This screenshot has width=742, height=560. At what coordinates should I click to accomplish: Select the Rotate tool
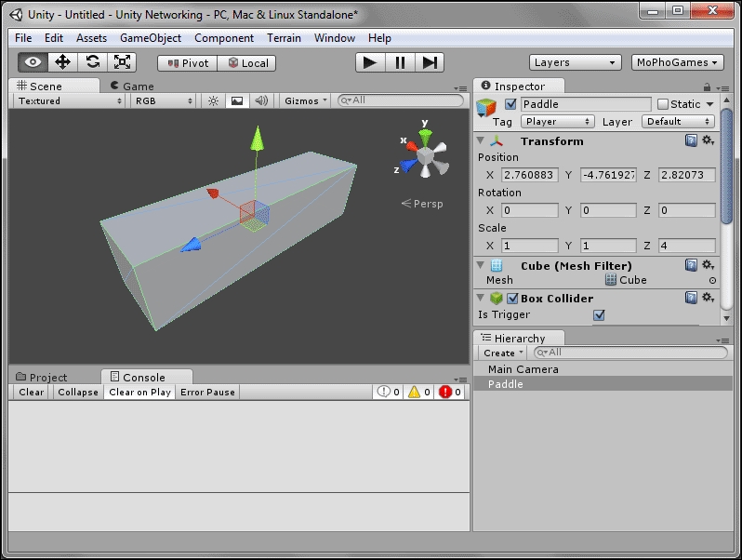tap(93, 62)
